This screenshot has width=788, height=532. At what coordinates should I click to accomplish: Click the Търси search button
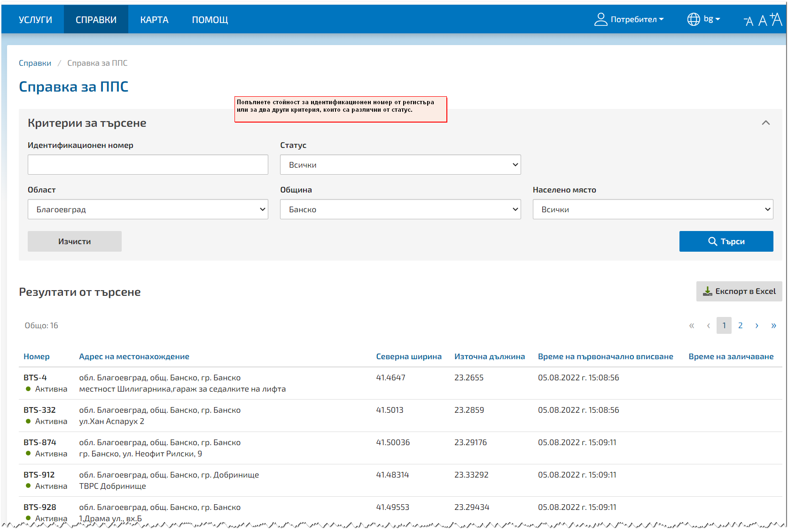[x=726, y=241]
